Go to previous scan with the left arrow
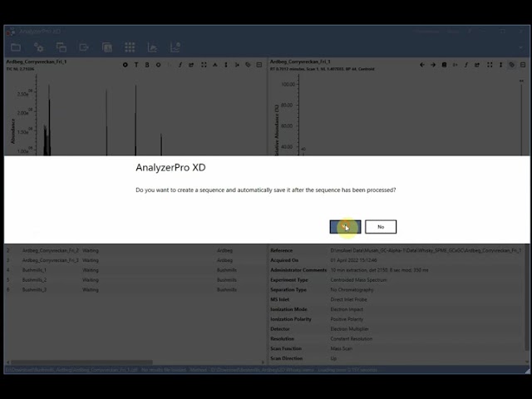 422,65
